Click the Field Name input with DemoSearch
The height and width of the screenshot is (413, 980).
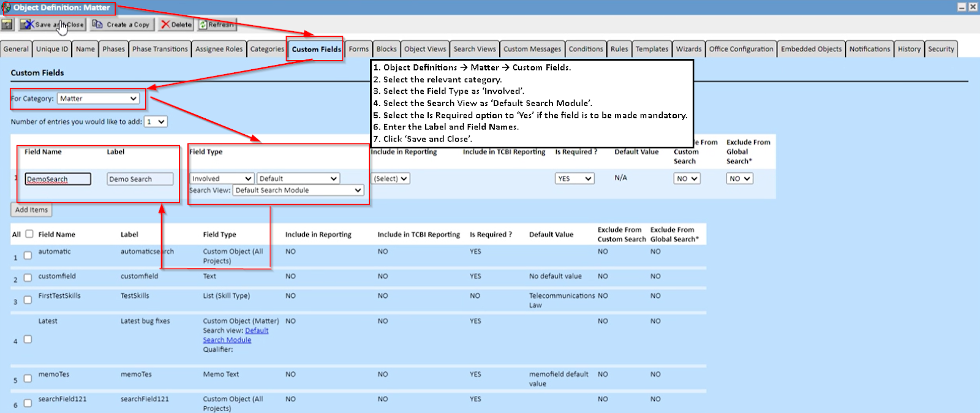point(58,179)
